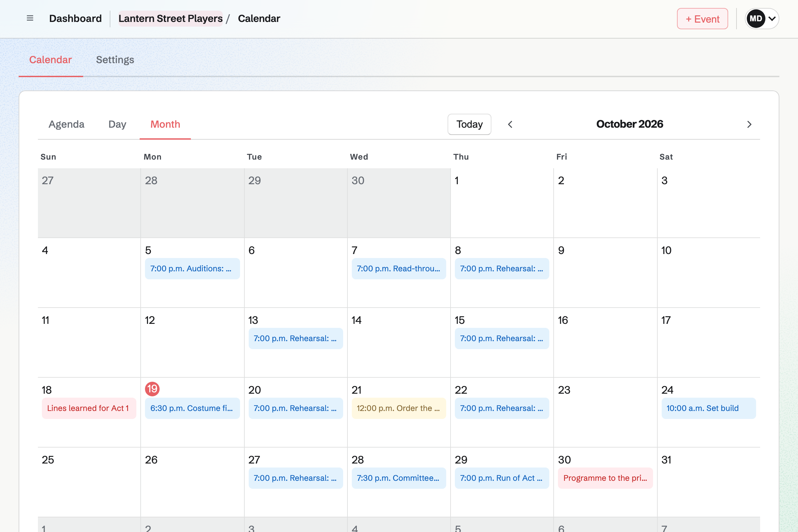Screen dimensions: 798x532
Task: Select day number 12 in the calendar
Action: (150, 320)
